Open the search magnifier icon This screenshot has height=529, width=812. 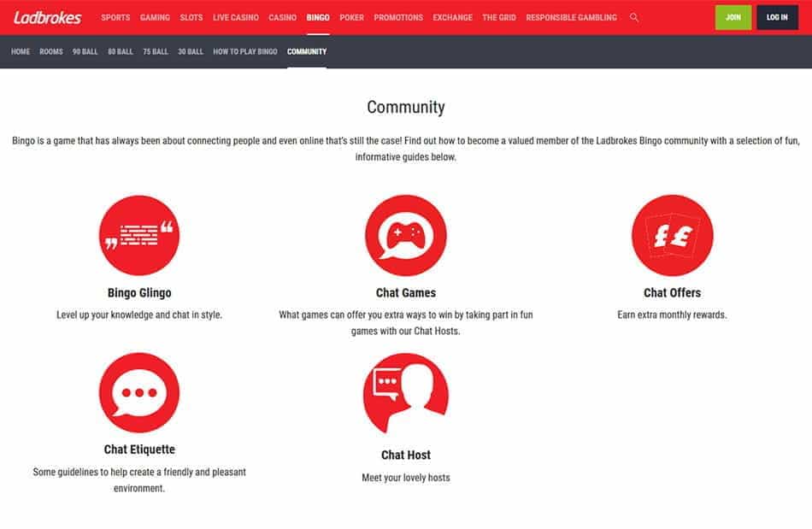[x=634, y=18]
